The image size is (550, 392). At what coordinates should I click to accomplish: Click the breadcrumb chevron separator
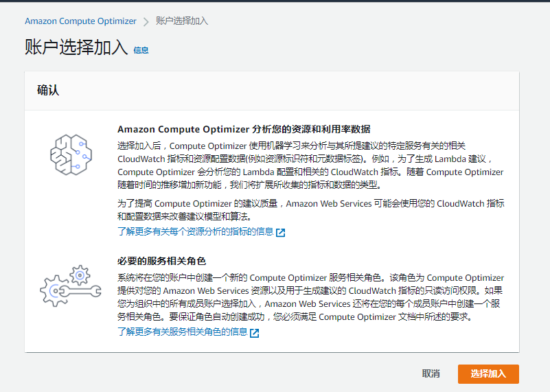coord(146,22)
